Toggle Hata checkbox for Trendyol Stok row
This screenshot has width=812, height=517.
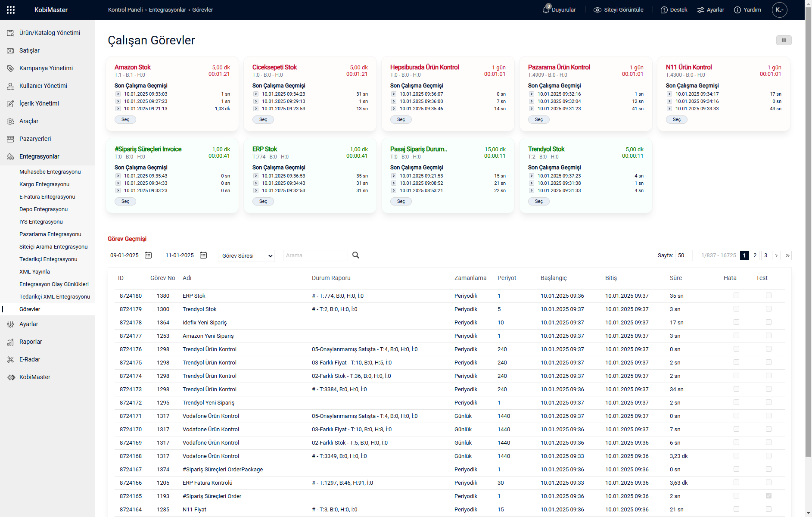(x=736, y=309)
